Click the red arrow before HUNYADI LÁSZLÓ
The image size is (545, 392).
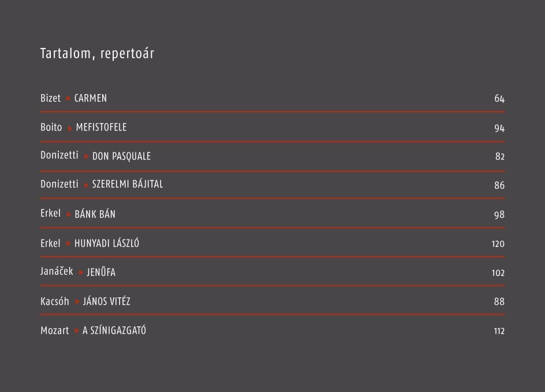(68, 244)
